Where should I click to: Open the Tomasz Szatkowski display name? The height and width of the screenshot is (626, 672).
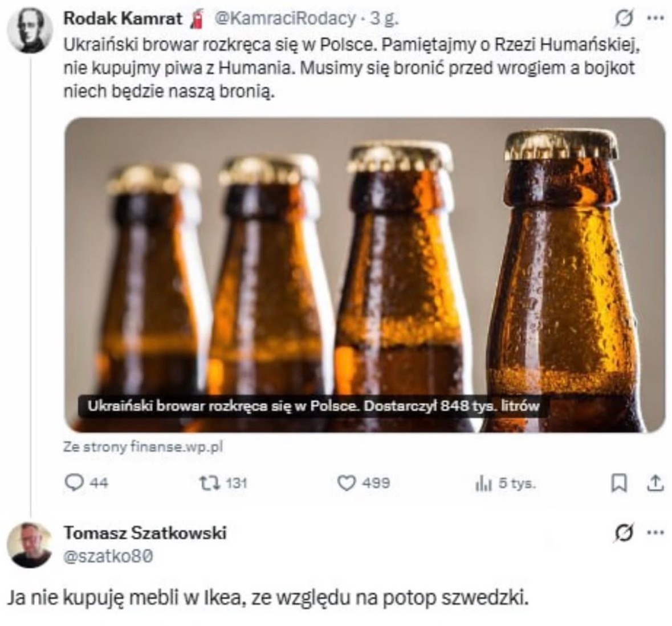[145, 532]
